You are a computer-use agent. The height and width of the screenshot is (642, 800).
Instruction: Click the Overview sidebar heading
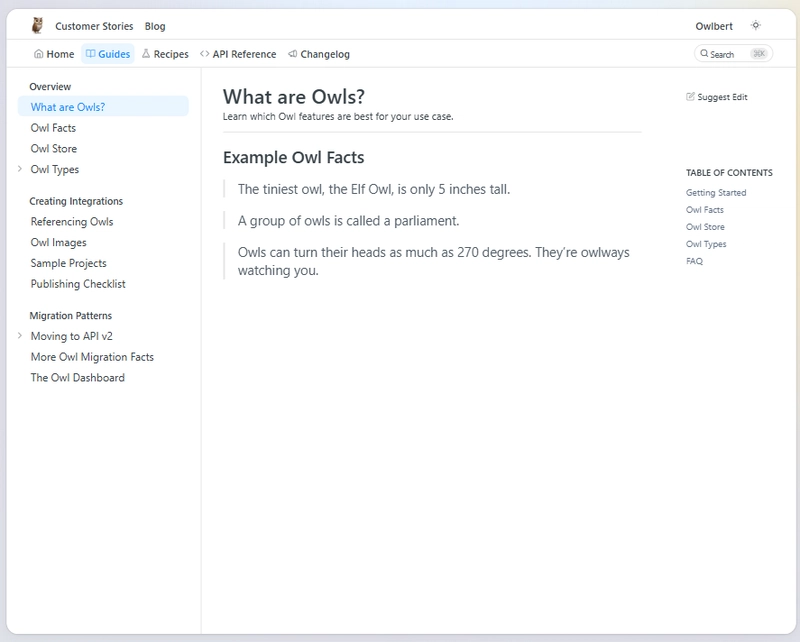[50, 86]
